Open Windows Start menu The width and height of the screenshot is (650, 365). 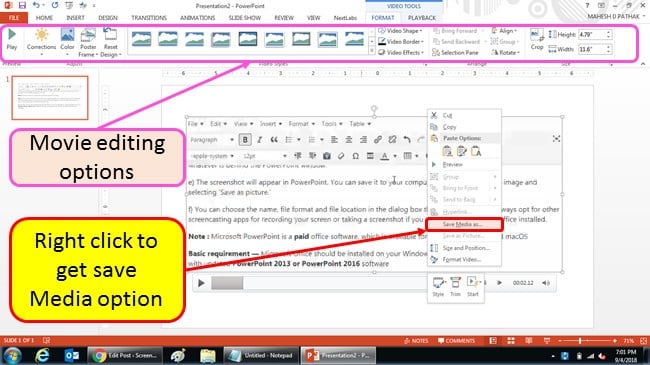(x=12, y=356)
